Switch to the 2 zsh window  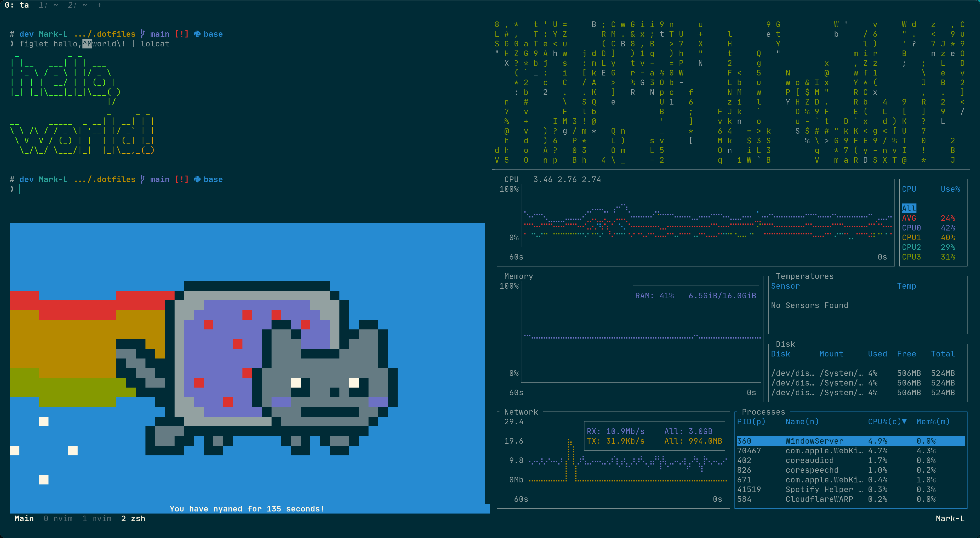coord(133,519)
